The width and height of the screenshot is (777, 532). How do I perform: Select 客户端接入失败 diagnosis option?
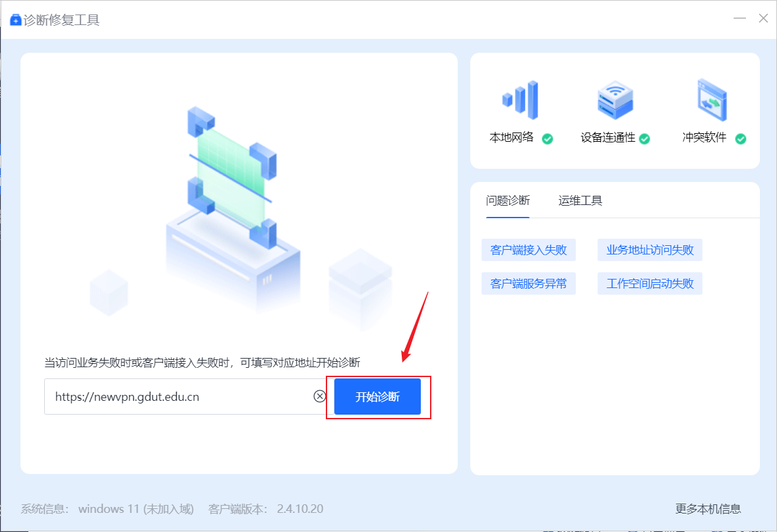(x=528, y=250)
